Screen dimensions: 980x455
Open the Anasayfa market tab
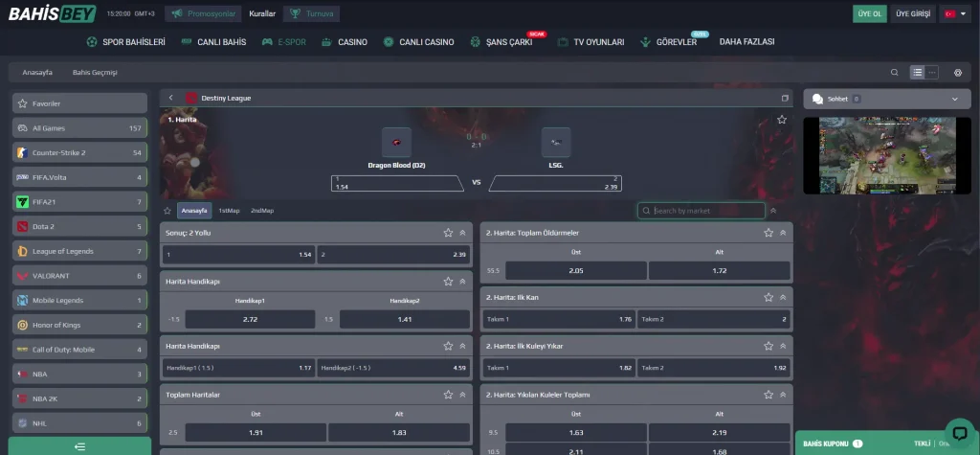pos(193,211)
